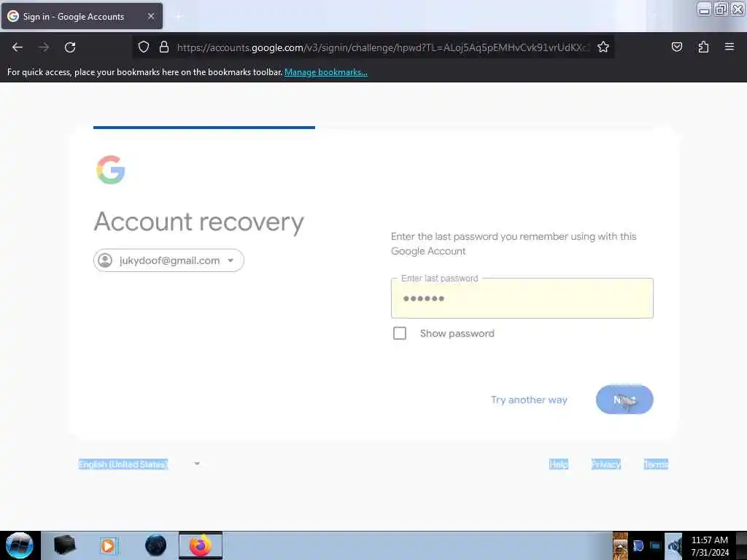Open the Firefox application menu
747x560 pixels.
(729, 47)
